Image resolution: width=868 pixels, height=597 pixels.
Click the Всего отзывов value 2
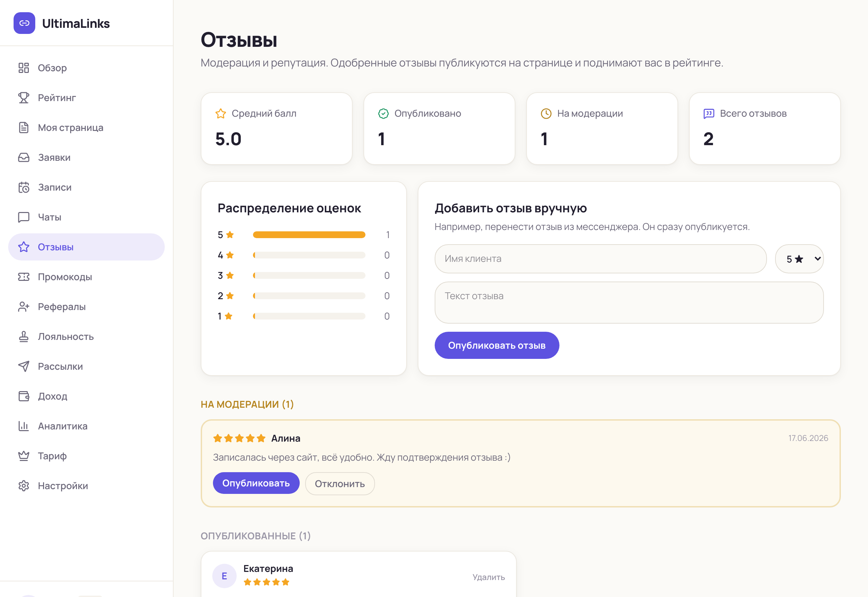point(708,139)
